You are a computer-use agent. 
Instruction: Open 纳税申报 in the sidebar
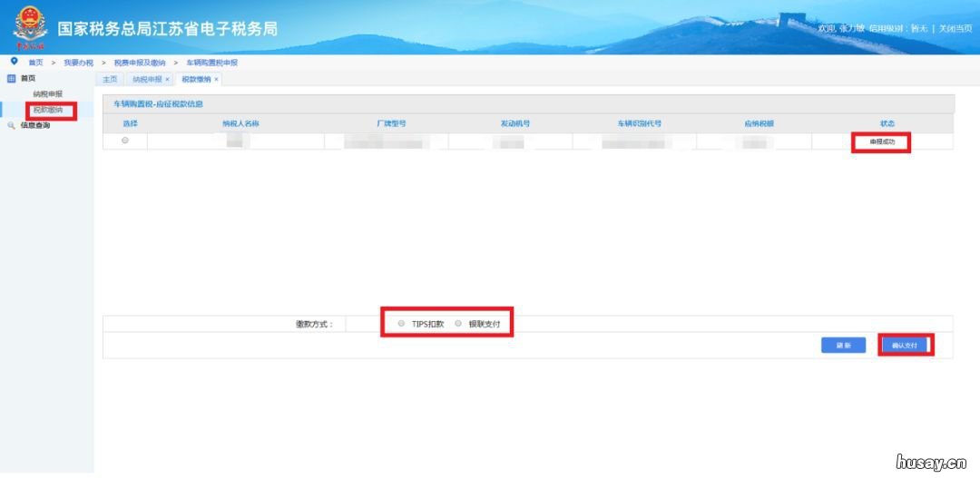pos(48,93)
